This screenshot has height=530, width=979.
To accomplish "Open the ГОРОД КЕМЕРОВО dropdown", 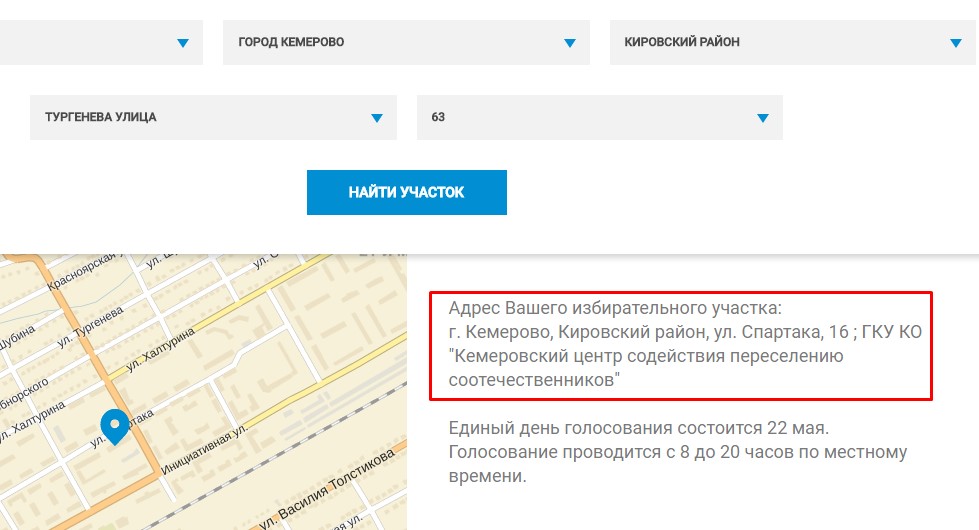I will point(406,42).
